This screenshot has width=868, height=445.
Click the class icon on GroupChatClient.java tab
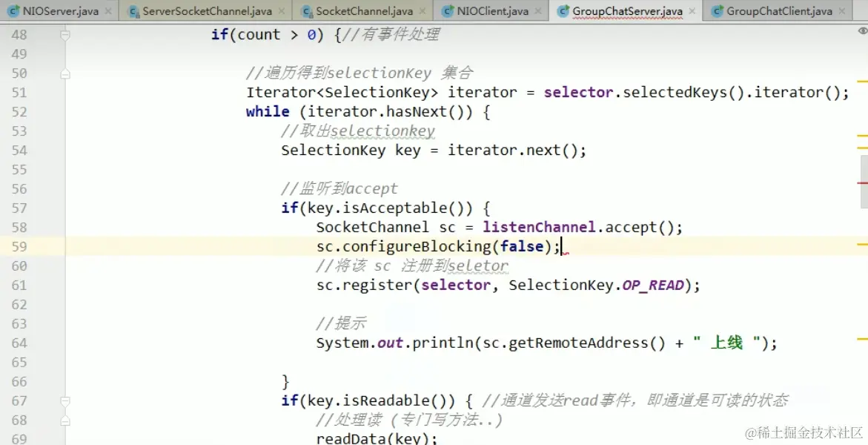coord(718,10)
